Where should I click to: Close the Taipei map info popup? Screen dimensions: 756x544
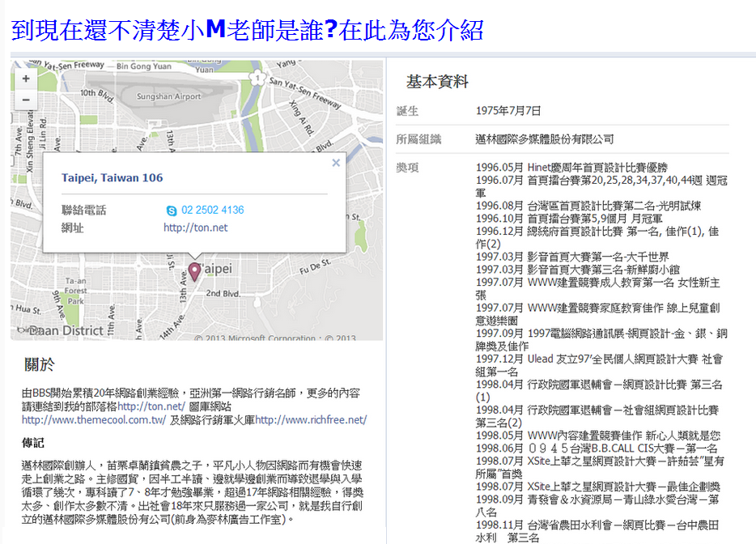coord(336,163)
